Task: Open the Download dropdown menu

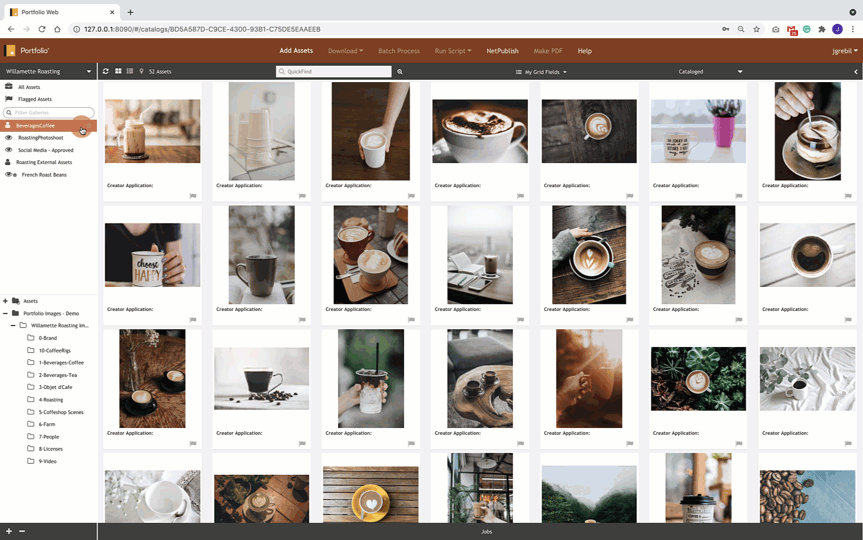Action: (346, 51)
